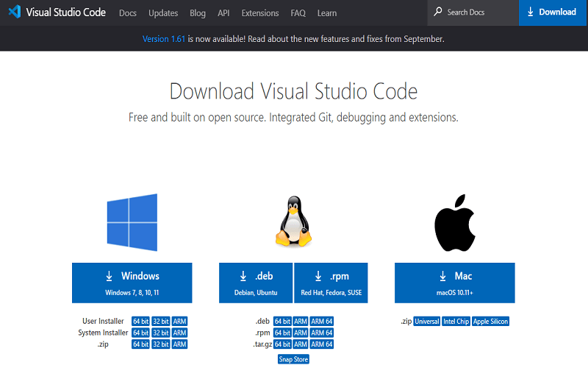Image resolution: width=588 pixels, height=368 pixels.
Task: Open the Snap Store link
Action: click(x=293, y=359)
